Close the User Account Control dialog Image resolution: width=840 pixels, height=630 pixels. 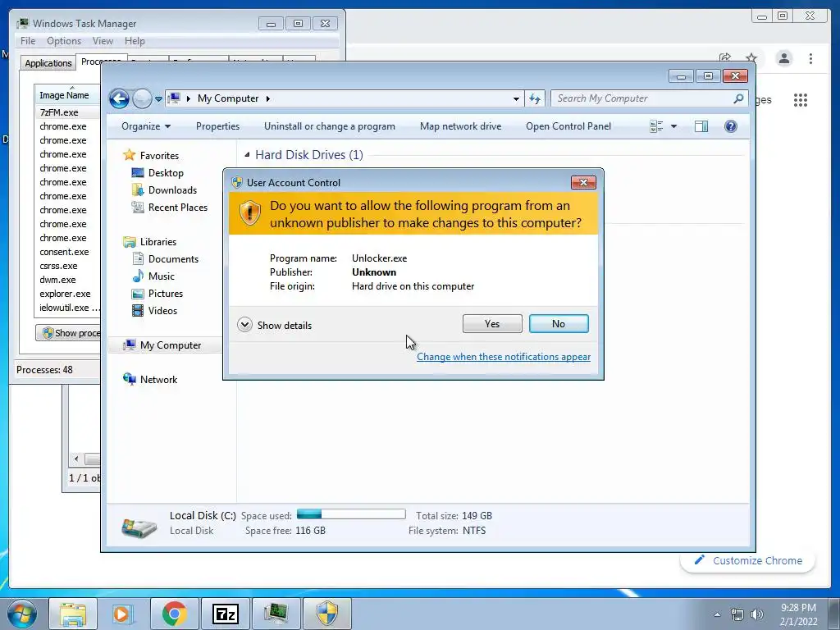(583, 183)
